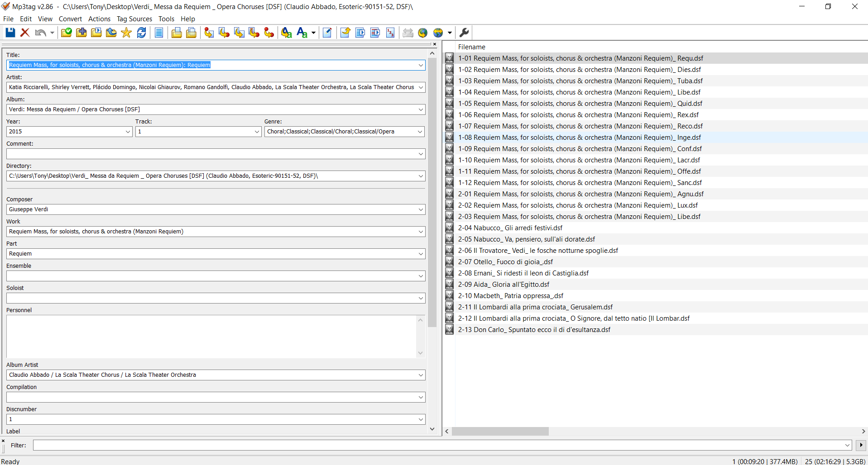Convert Text file to Tag icon
The height and width of the screenshot is (465, 868).
(x=254, y=33)
